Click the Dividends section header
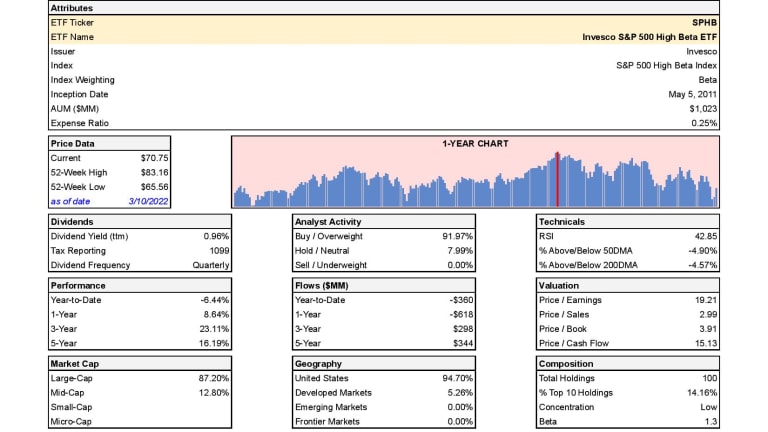 click(72, 222)
